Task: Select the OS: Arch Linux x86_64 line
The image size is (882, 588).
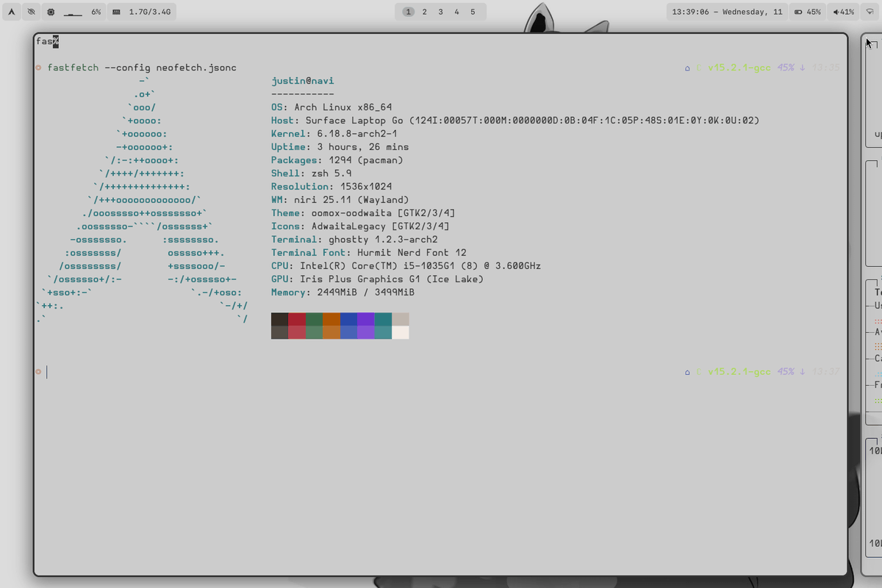Action: click(331, 107)
